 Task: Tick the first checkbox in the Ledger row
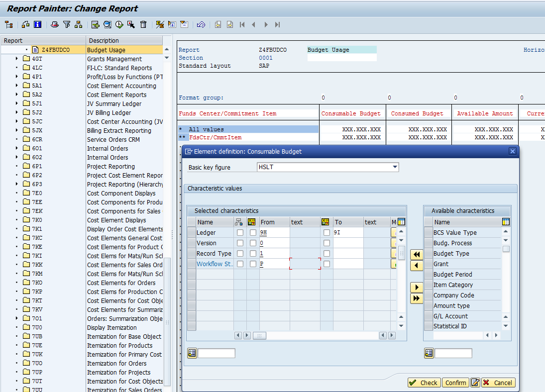240,233
